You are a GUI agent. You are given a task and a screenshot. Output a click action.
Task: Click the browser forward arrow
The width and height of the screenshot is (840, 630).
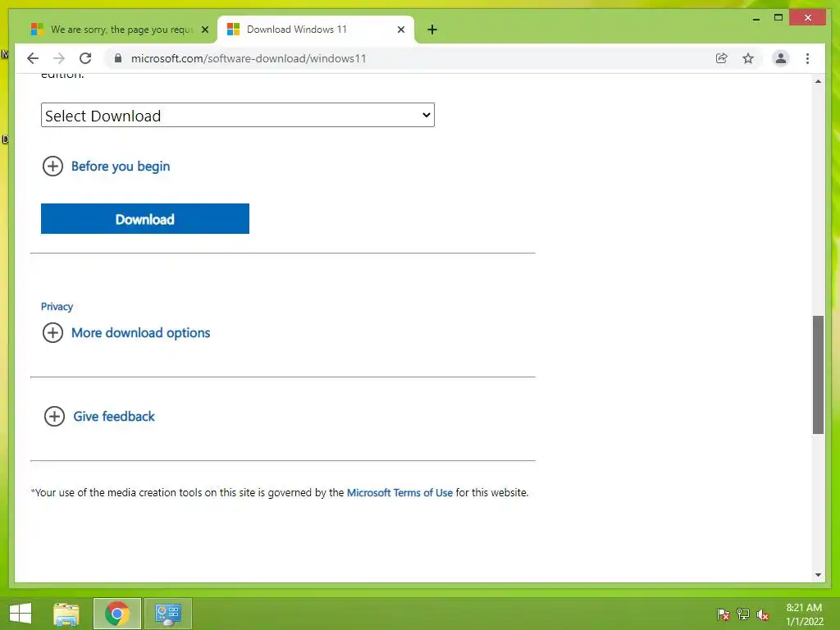[x=59, y=58]
